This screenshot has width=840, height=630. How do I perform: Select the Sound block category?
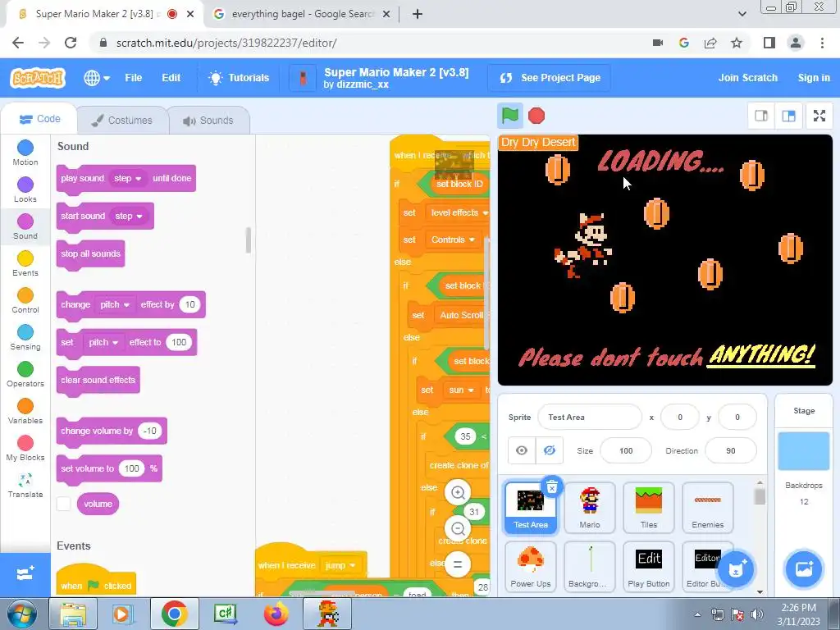[25, 226]
